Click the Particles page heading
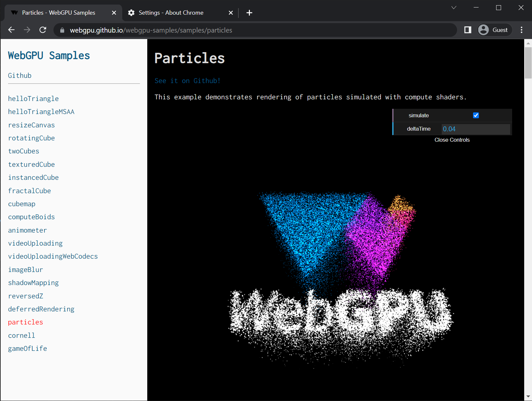Screen dimensions: 532x401 point(190,58)
